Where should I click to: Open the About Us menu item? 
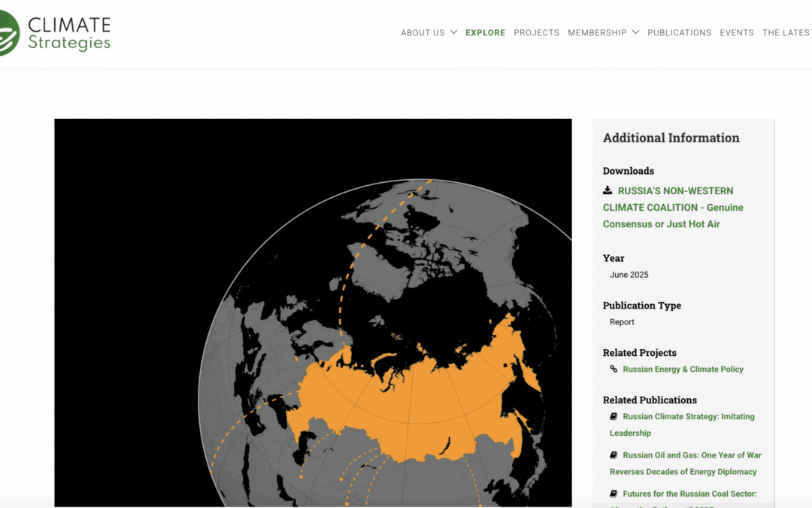click(x=423, y=32)
